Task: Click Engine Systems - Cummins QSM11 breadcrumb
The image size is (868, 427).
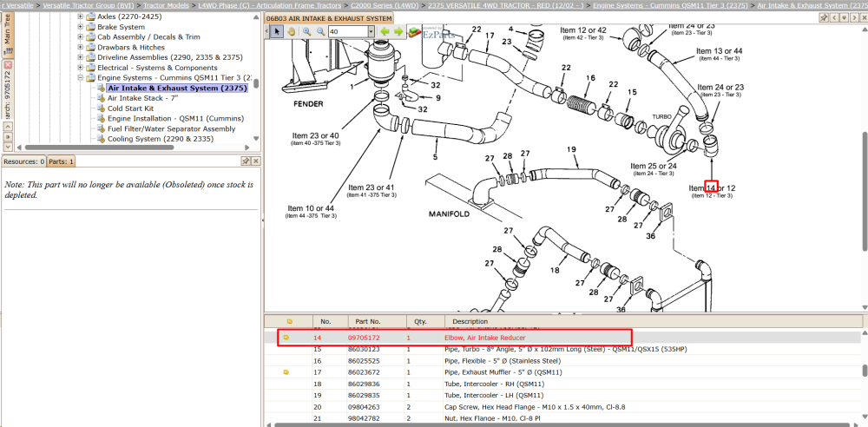Action: point(670,5)
